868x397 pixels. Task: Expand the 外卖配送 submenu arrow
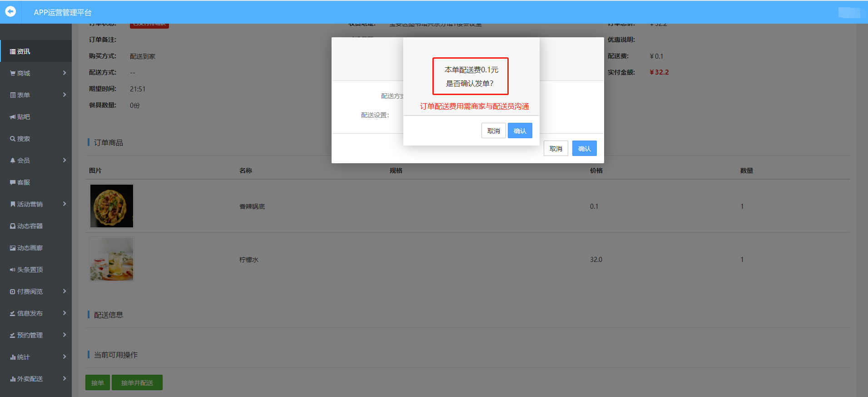(x=64, y=379)
